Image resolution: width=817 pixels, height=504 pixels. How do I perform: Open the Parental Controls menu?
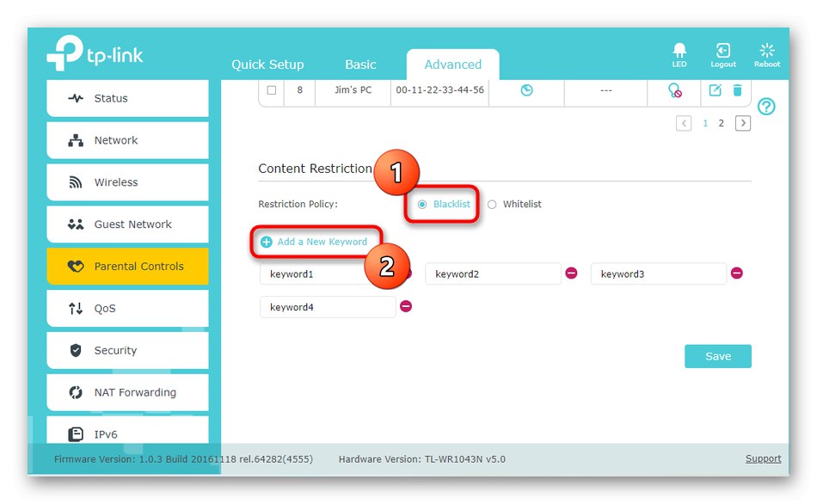(x=127, y=267)
